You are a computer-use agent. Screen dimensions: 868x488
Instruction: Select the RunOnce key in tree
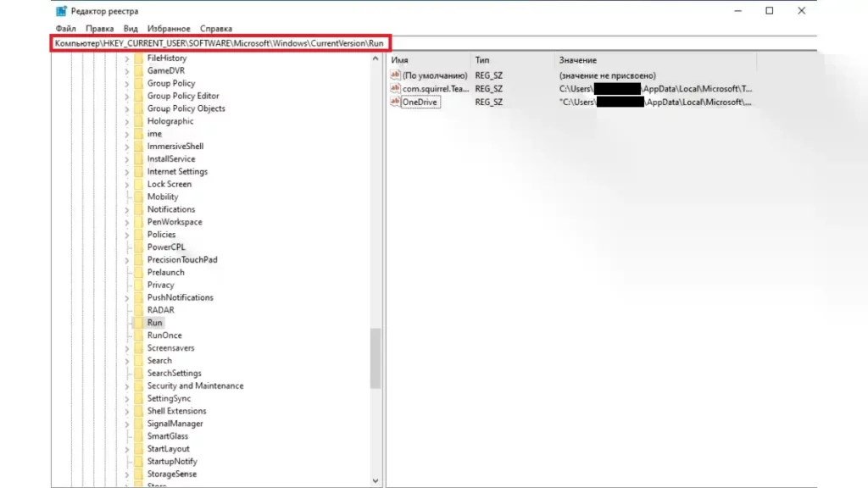164,335
